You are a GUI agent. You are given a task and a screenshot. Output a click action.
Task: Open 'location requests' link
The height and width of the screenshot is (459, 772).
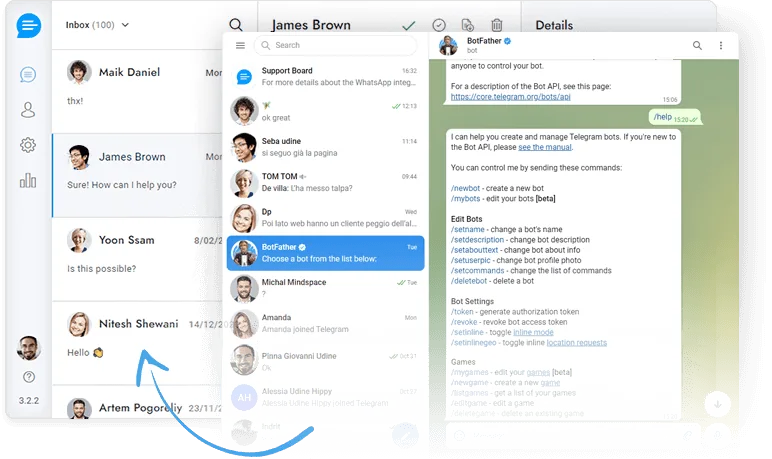point(577,343)
